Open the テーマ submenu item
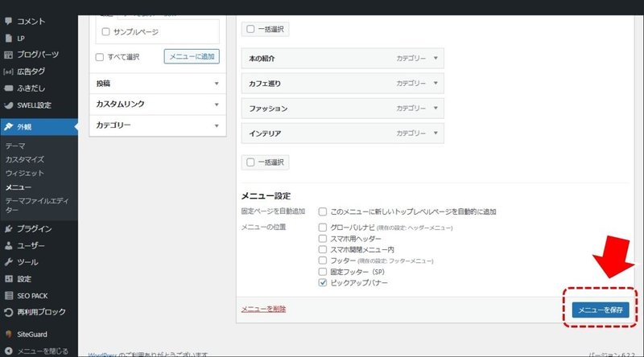The width and height of the screenshot is (644, 357). coord(15,146)
